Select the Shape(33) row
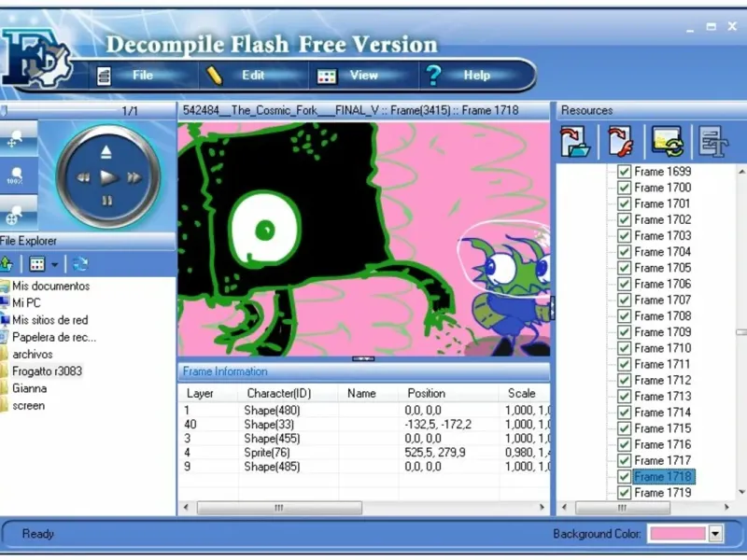Screen dimensions: 747x560 (364, 425)
